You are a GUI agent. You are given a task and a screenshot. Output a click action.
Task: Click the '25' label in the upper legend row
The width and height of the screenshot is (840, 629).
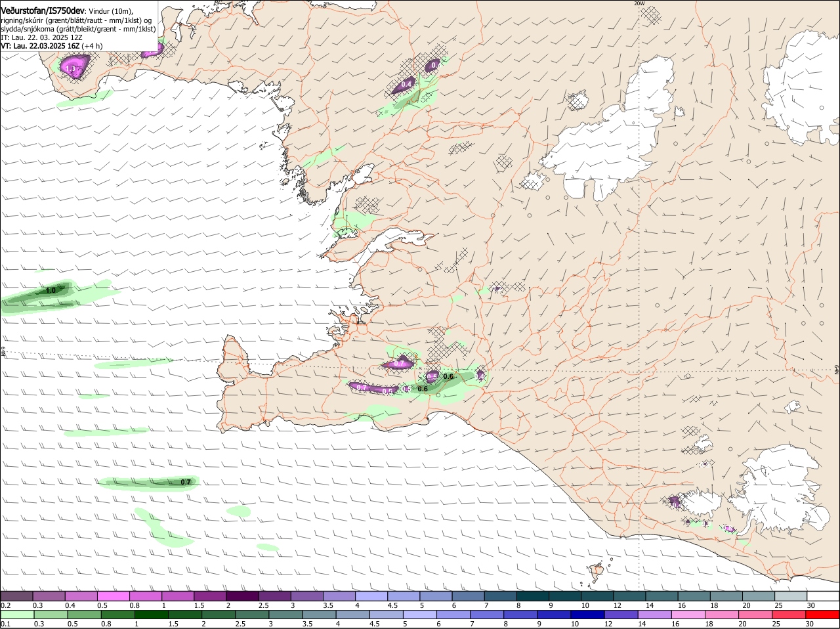tap(778, 605)
